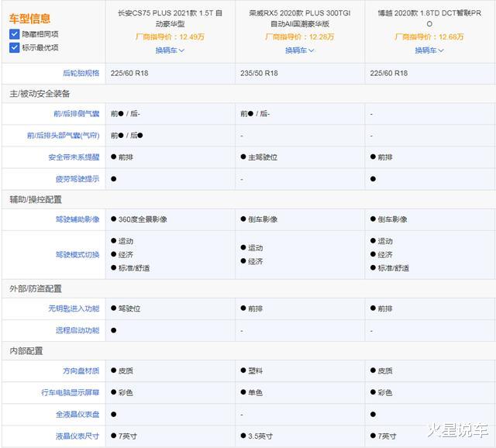Open the 液晶仪表尺寸 parameter link

(77, 436)
